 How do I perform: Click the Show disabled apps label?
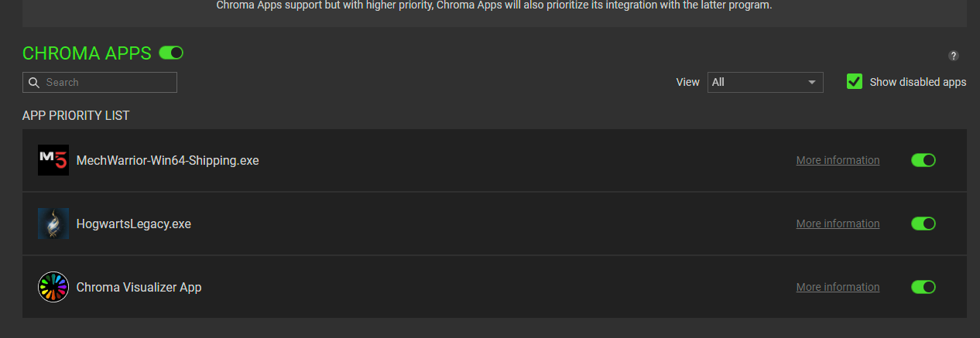click(x=918, y=82)
